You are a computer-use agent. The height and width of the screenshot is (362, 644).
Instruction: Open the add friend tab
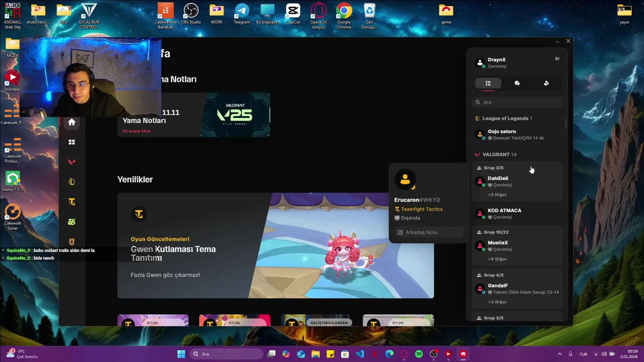click(546, 83)
